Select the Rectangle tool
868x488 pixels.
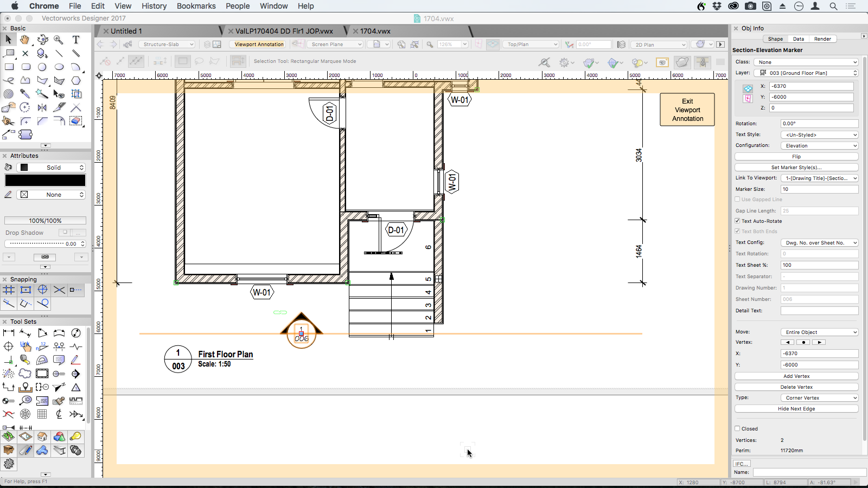pyautogui.click(x=9, y=67)
